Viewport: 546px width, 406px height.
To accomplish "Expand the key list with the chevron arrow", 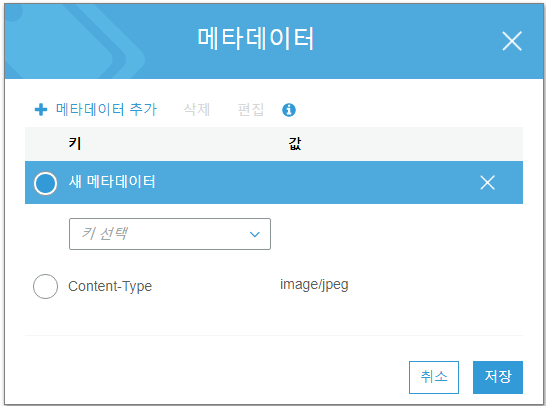I will coord(255,234).
